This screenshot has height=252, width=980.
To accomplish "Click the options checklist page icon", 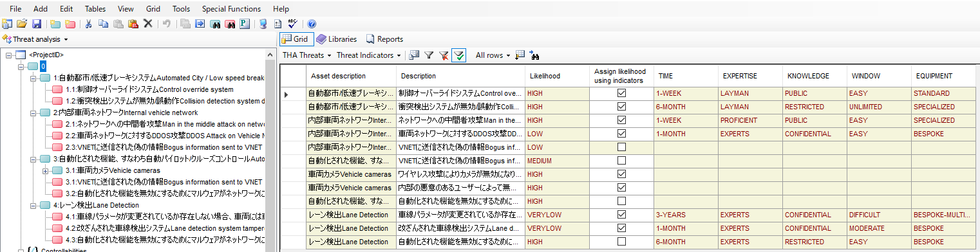I will click(278, 24).
